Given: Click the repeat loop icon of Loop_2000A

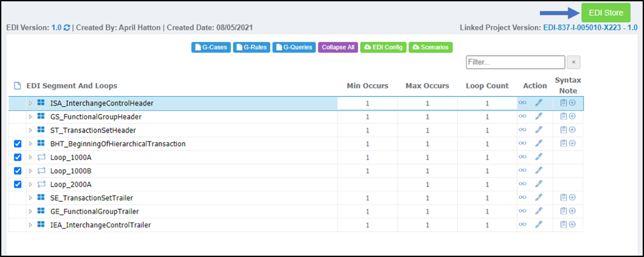Looking at the screenshot, I should 41,185.
